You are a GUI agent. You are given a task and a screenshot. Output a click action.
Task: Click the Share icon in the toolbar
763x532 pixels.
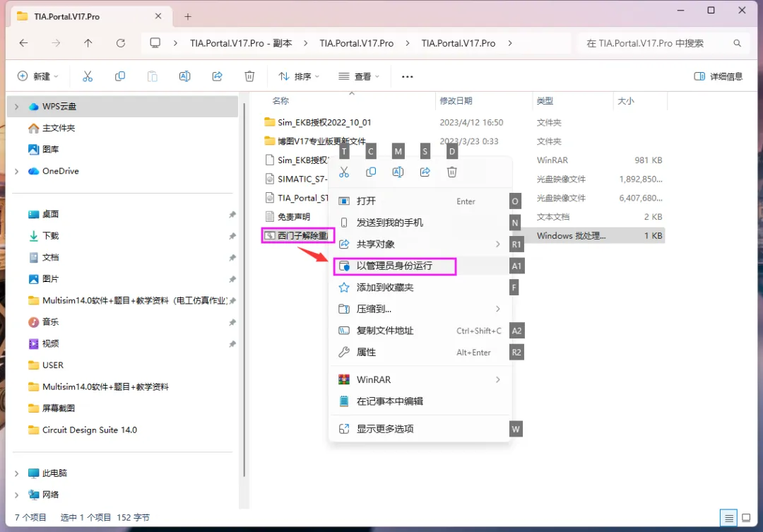(x=217, y=76)
